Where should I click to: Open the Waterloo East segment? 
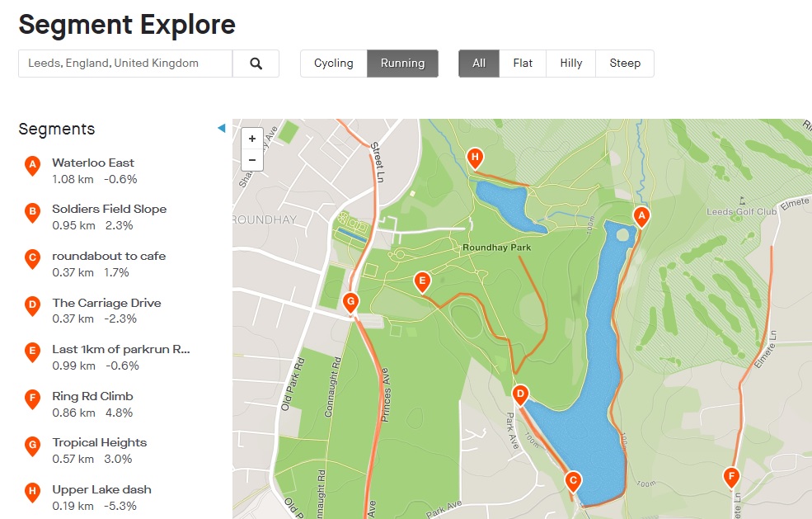[93, 163]
